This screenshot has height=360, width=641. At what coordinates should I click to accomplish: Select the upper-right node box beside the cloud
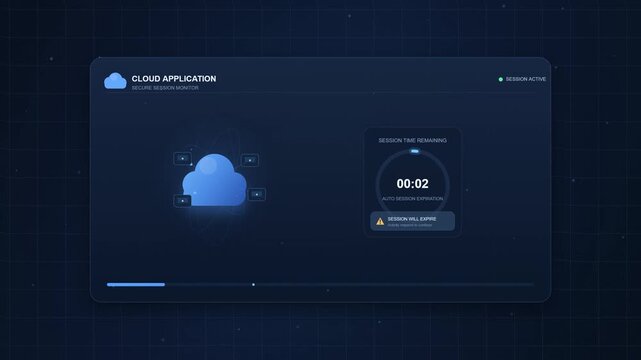pos(250,160)
